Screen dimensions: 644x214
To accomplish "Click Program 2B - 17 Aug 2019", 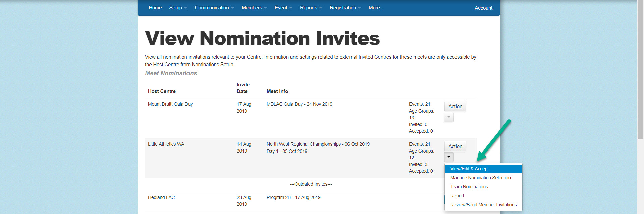I will pyautogui.click(x=293, y=197).
